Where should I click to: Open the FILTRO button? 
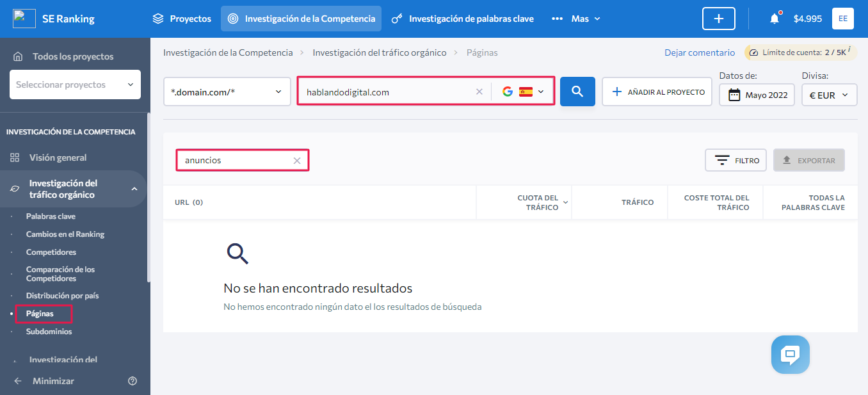[735, 160]
